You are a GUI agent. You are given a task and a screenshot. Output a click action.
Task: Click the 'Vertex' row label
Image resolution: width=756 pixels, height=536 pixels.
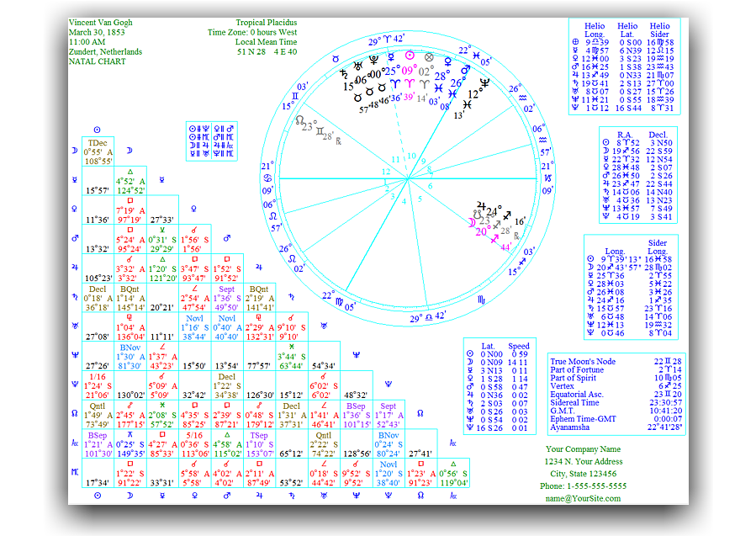click(563, 386)
